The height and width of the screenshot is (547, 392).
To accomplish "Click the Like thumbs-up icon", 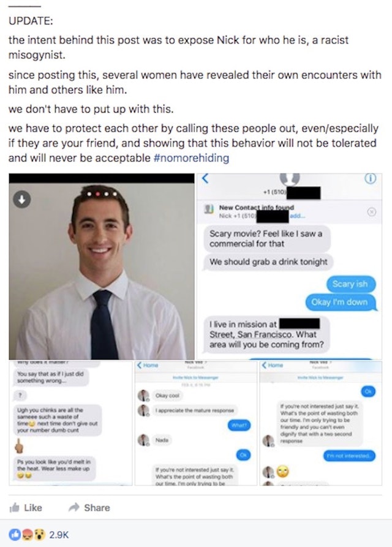I will [14, 508].
